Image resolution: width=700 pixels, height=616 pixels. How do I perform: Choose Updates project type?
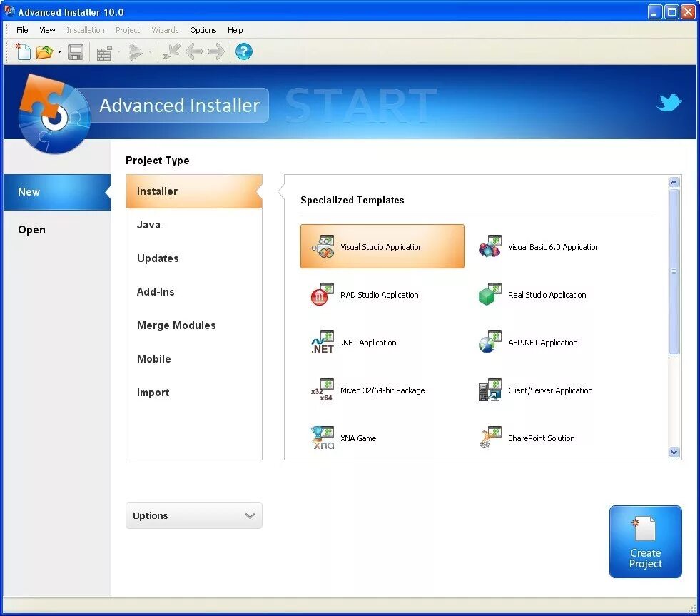(x=194, y=258)
